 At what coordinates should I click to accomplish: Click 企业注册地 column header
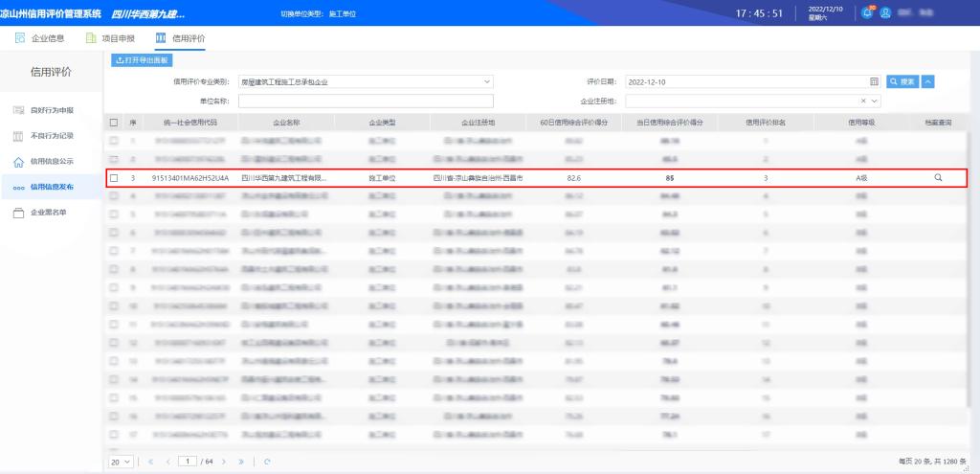pos(479,123)
